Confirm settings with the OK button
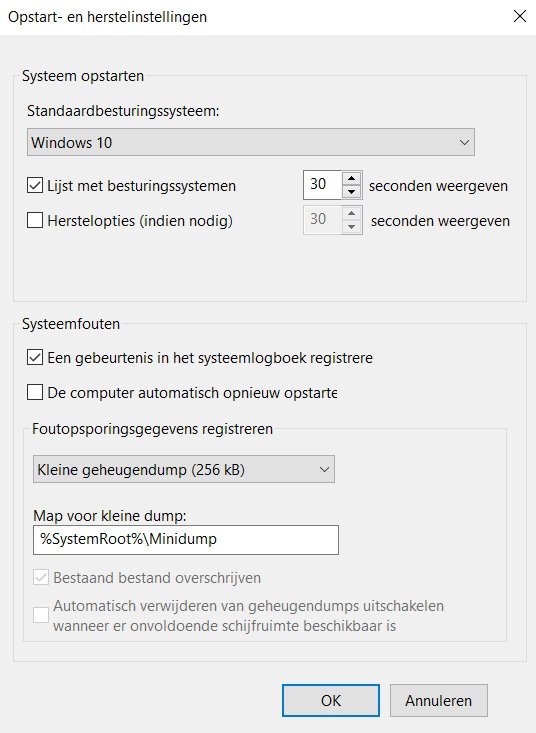Screen dimensions: 536x733 click(331, 700)
